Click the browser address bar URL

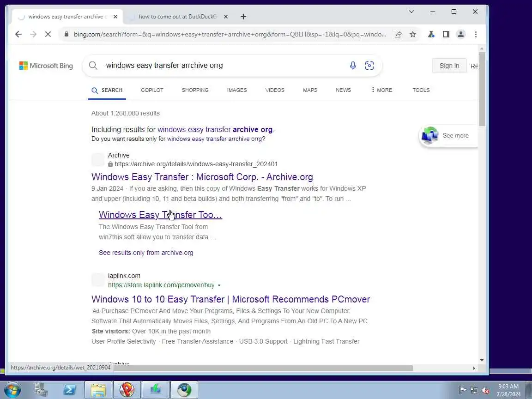(x=230, y=34)
